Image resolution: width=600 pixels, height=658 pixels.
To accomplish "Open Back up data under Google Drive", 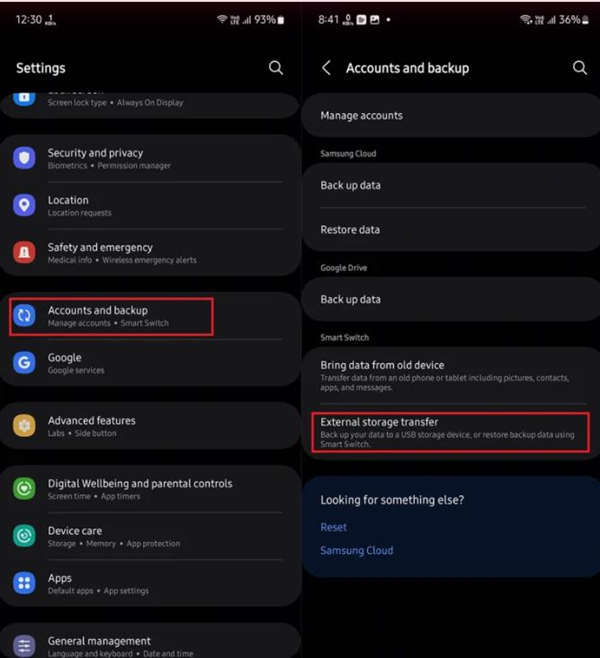I will [451, 299].
